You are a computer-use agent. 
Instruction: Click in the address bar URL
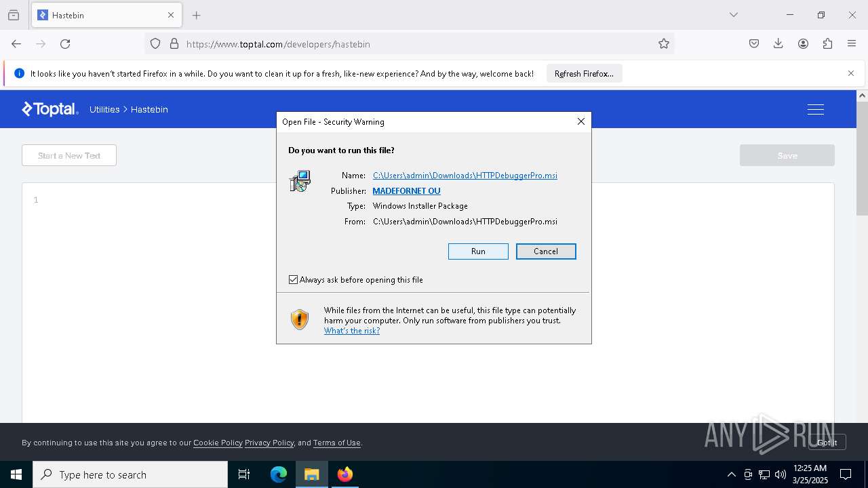(x=278, y=44)
